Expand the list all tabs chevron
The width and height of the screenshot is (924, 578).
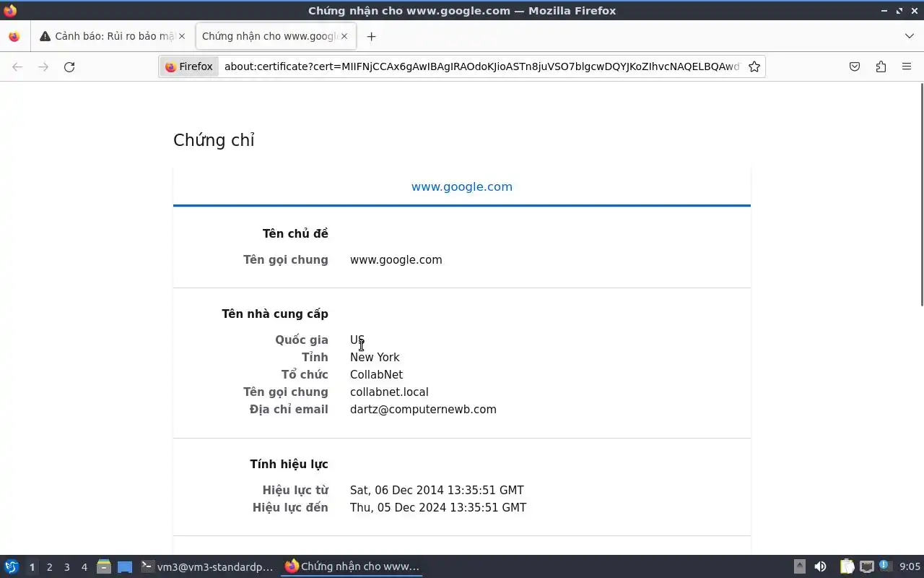pyautogui.click(x=909, y=36)
